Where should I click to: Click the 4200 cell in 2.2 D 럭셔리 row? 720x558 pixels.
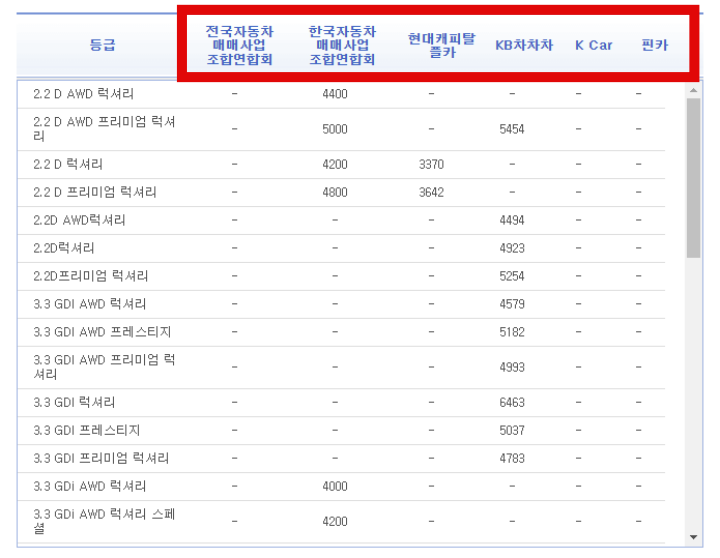pyautogui.click(x=335, y=164)
